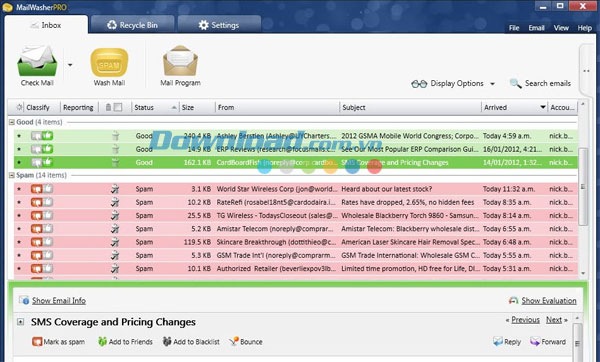Image resolution: width=600 pixels, height=362 pixels.
Task: Click the Check Mail icon
Action: click(x=37, y=60)
